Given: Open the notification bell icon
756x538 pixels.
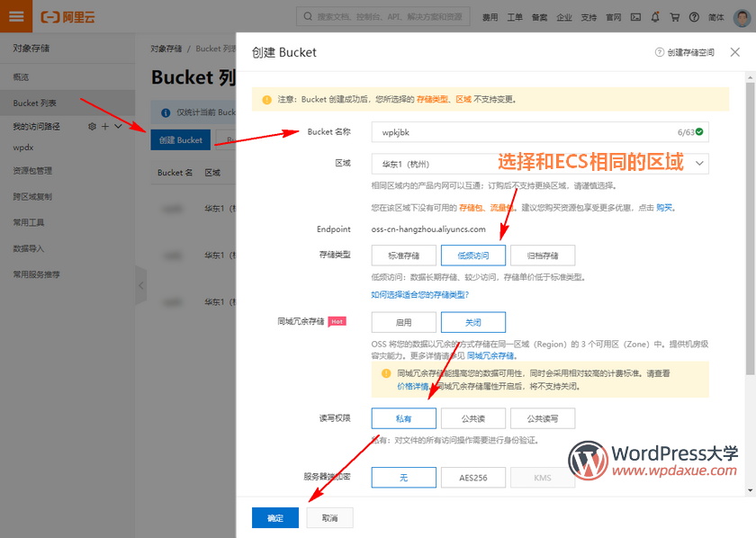Looking at the screenshot, I should pos(656,15).
